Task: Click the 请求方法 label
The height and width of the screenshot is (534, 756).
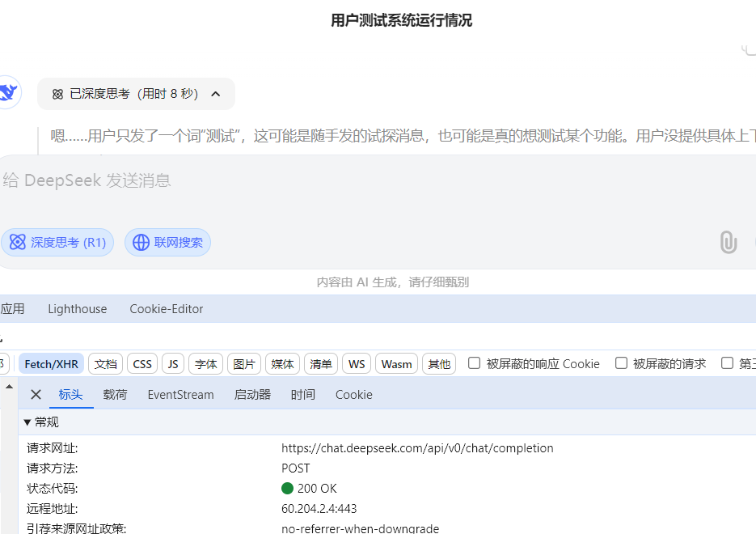Action: 52,468
